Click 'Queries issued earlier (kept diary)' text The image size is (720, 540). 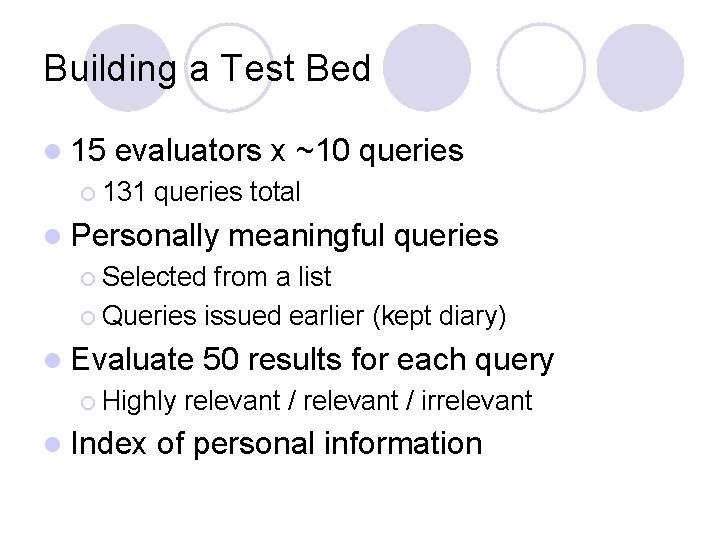(x=304, y=316)
